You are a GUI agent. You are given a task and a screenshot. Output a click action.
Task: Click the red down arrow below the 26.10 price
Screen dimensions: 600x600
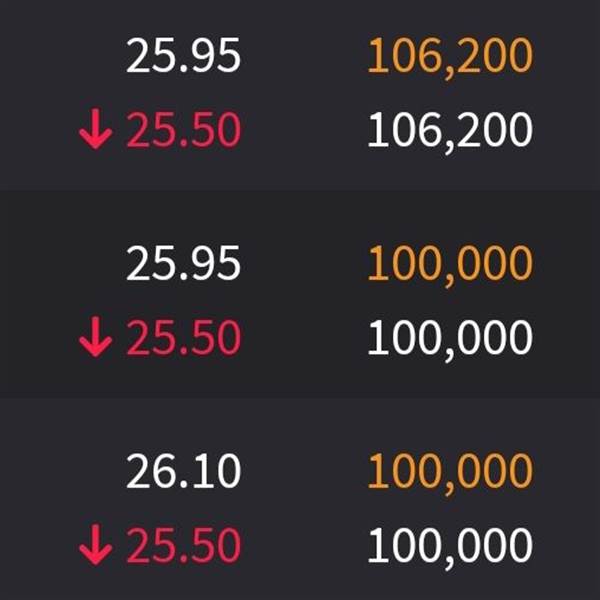(x=95, y=546)
